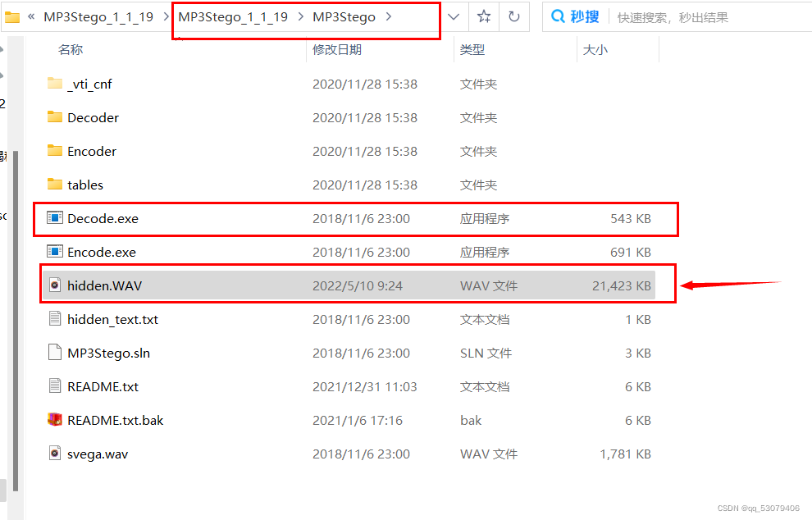Click the 1,781 KB size value
812x520 pixels.
625,454
